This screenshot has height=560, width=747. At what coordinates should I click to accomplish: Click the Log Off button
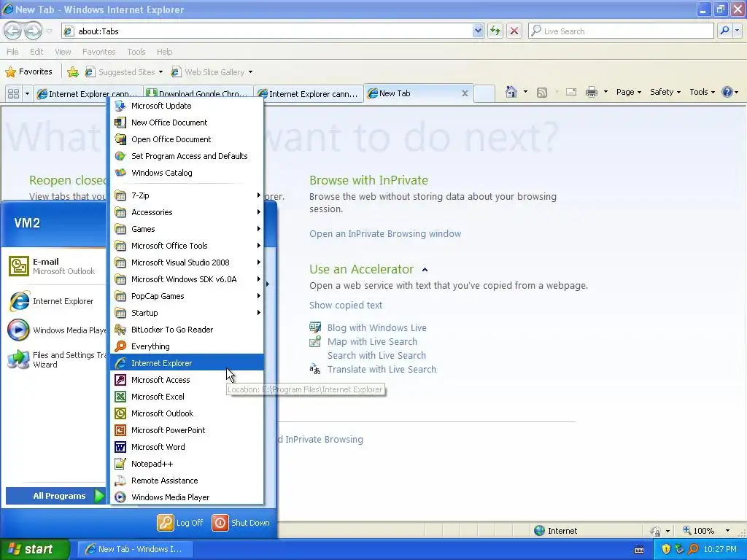(x=181, y=522)
